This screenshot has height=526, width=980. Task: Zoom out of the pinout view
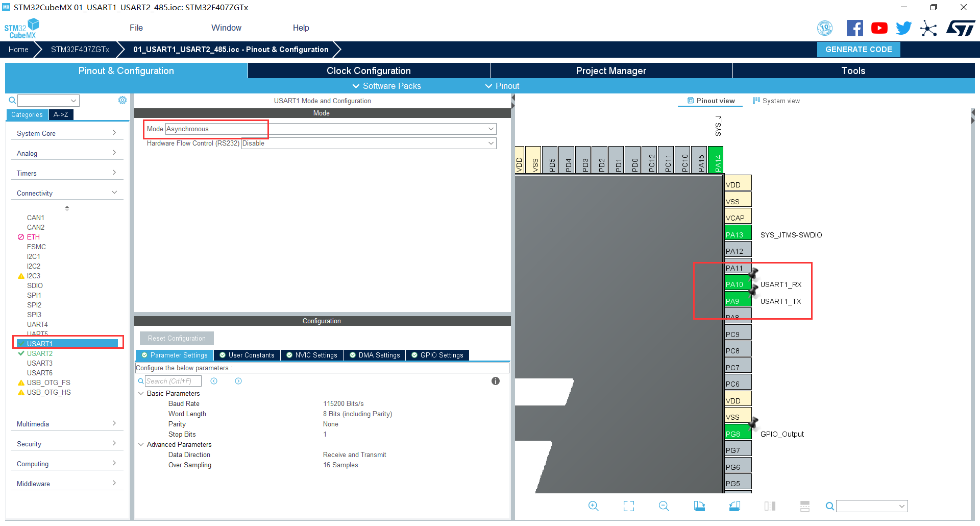tap(664, 506)
